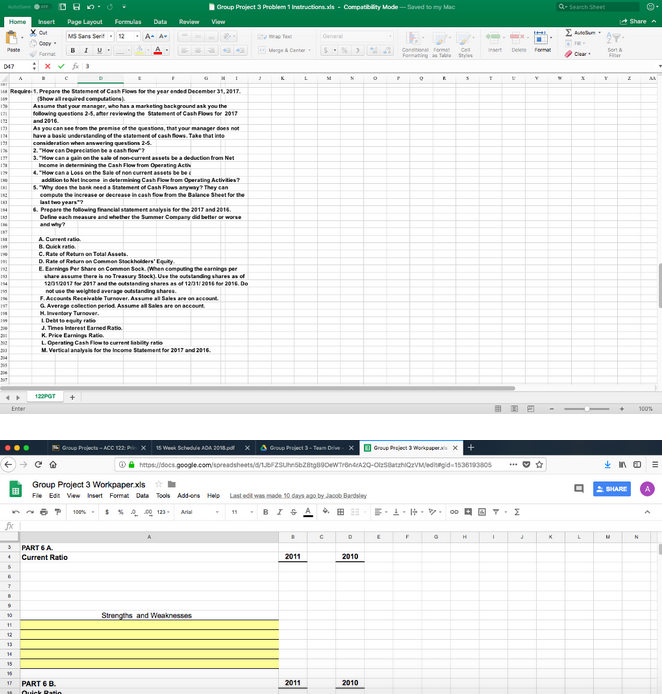Open the 100% zoom dropdown in Sheets
The height and width of the screenshot is (694, 662).
coord(82,513)
